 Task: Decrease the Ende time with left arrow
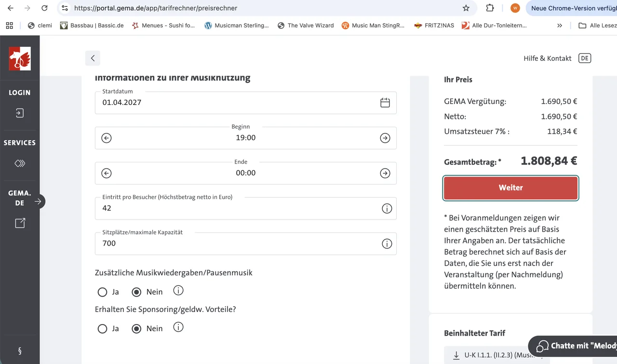pos(107,173)
